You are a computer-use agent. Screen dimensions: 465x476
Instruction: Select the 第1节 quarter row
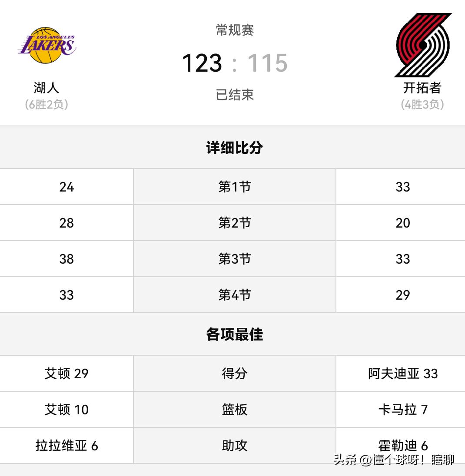pos(233,186)
